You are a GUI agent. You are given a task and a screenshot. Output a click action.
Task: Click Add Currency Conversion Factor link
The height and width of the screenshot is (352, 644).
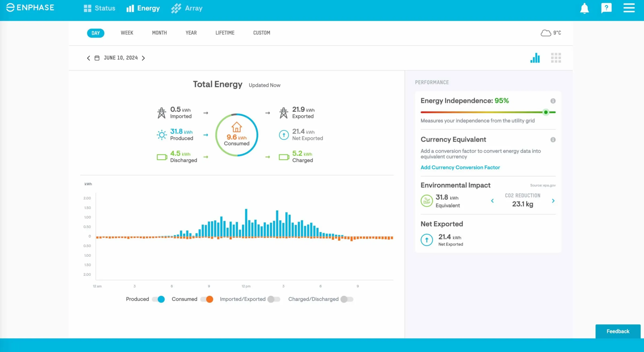460,167
